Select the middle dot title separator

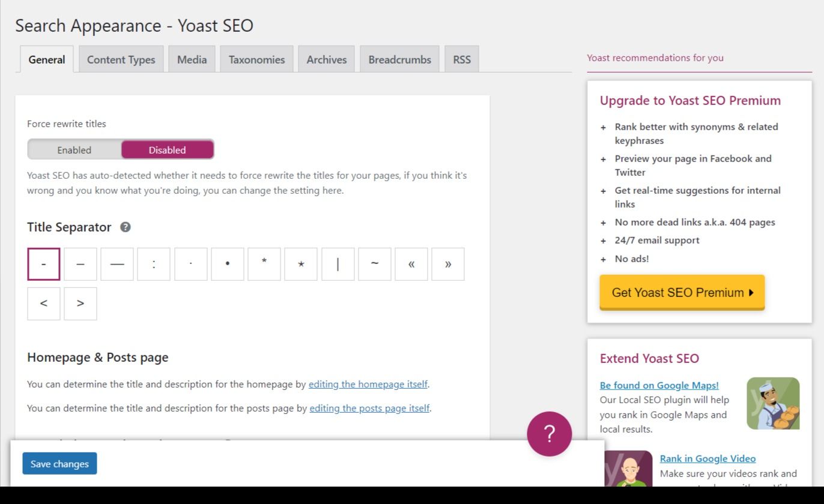(191, 264)
